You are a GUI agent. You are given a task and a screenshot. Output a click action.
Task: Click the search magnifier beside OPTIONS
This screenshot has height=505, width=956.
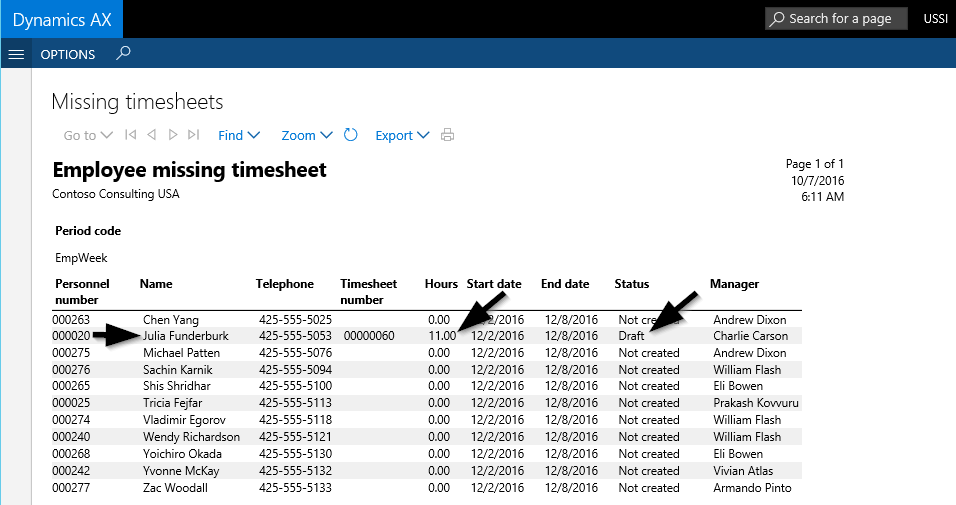123,53
